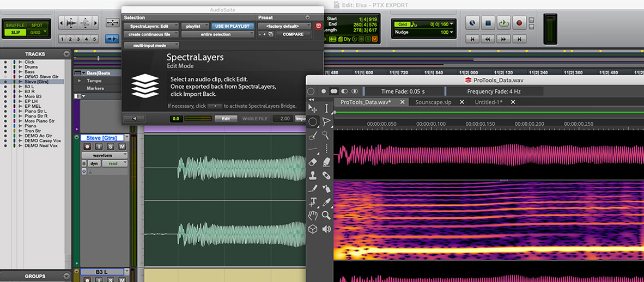
Task: Click the COMPARE button in AudioSuite
Action: pos(293,34)
